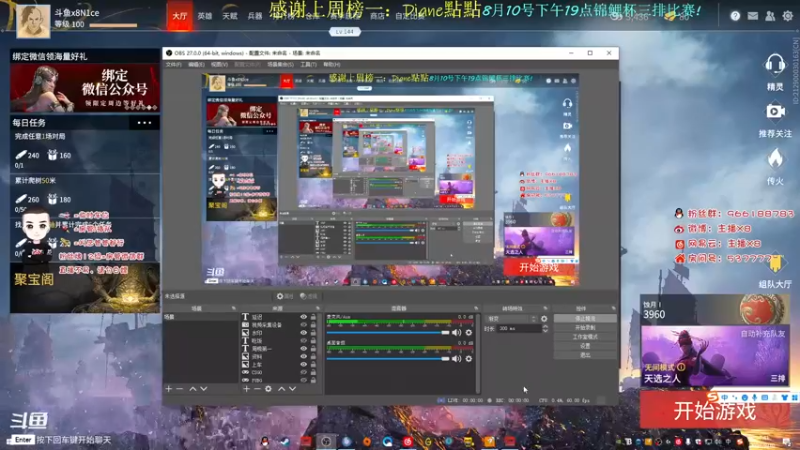
Task: Click 停止推流 button in OBS controls
Action: [x=585, y=318]
